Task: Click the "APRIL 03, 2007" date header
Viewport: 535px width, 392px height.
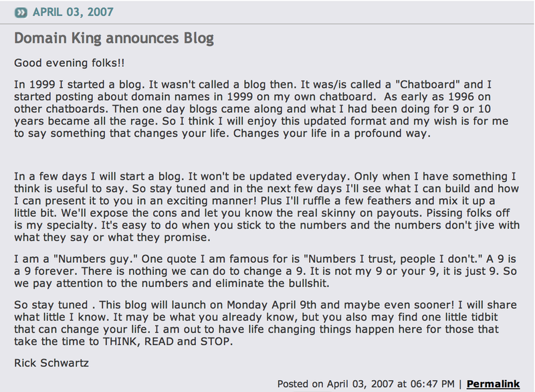Action: coord(73,12)
